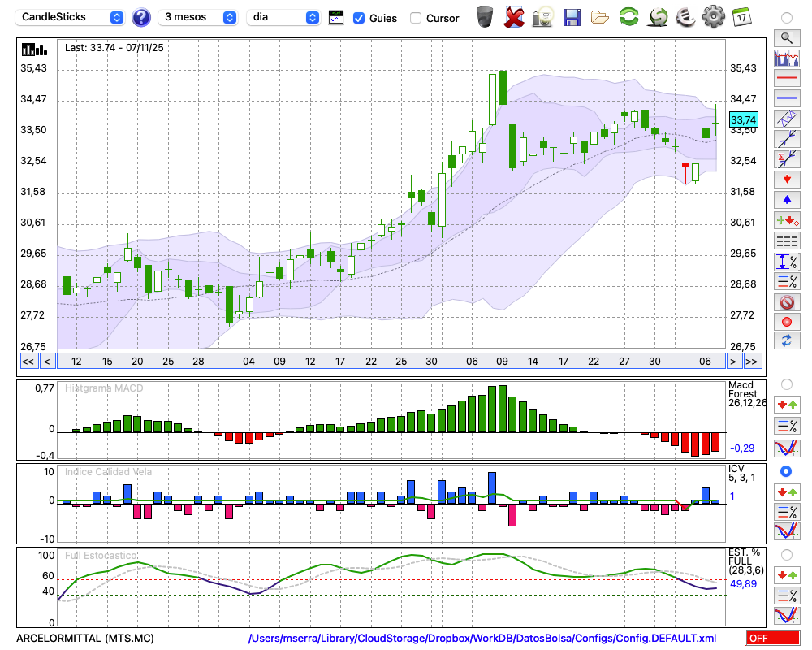
Task: Open the Config.DEFAULT.xml file path link
Action: pyautogui.click(x=482, y=638)
